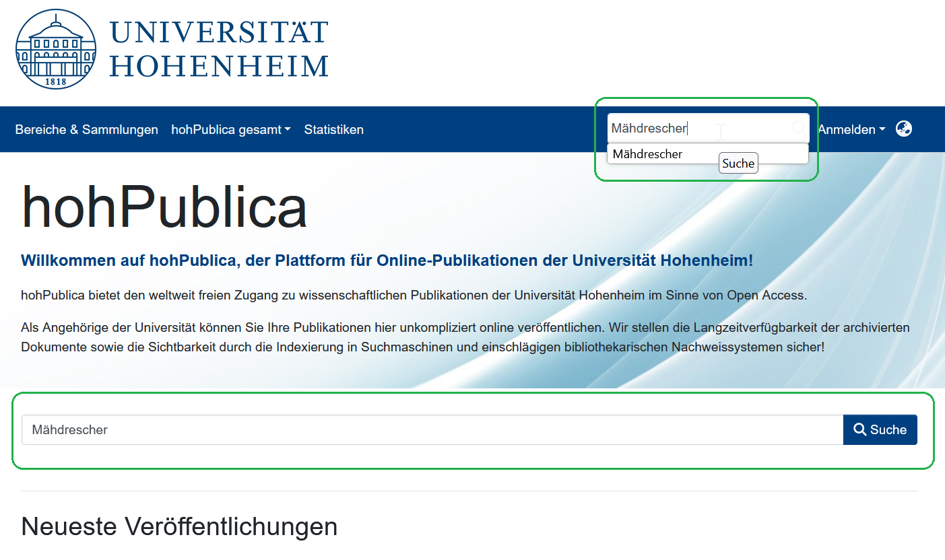The height and width of the screenshot is (560, 945).
Task: Click the Neueste Veröffentlichungen heading
Action: point(179,526)
